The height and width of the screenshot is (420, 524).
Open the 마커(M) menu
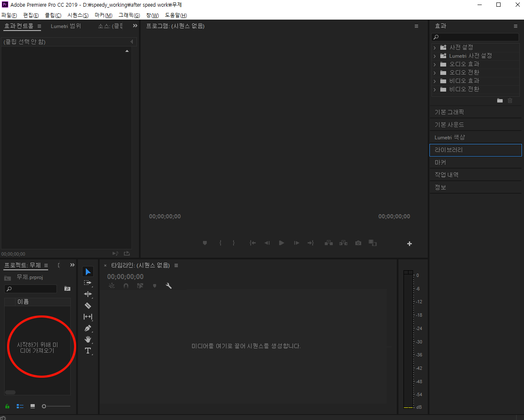pyautogui.click(x=103, y=15)
